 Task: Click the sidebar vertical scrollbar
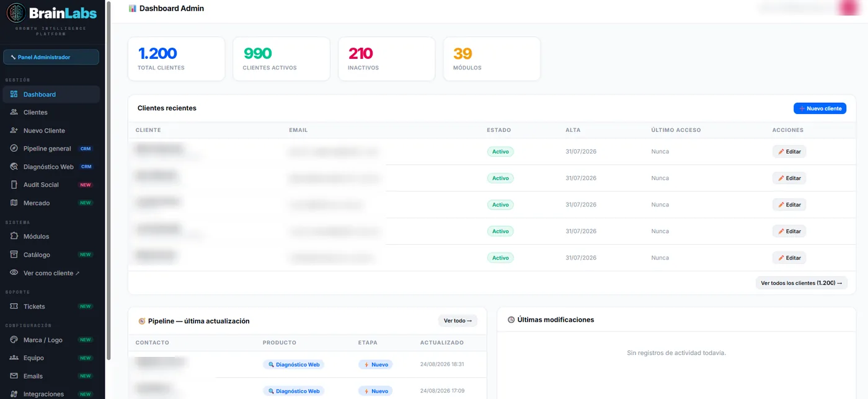click(108, 180)
